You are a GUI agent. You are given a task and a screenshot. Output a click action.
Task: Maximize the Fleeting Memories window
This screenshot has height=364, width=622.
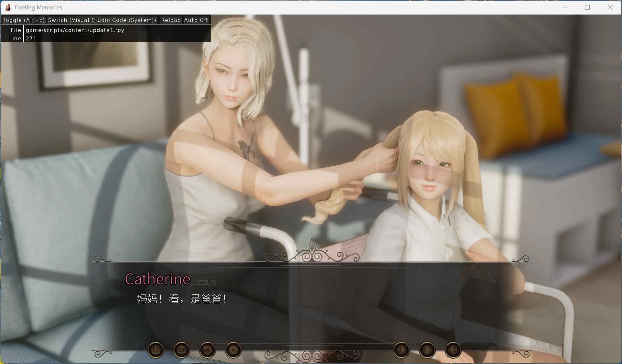coord(587,7)
